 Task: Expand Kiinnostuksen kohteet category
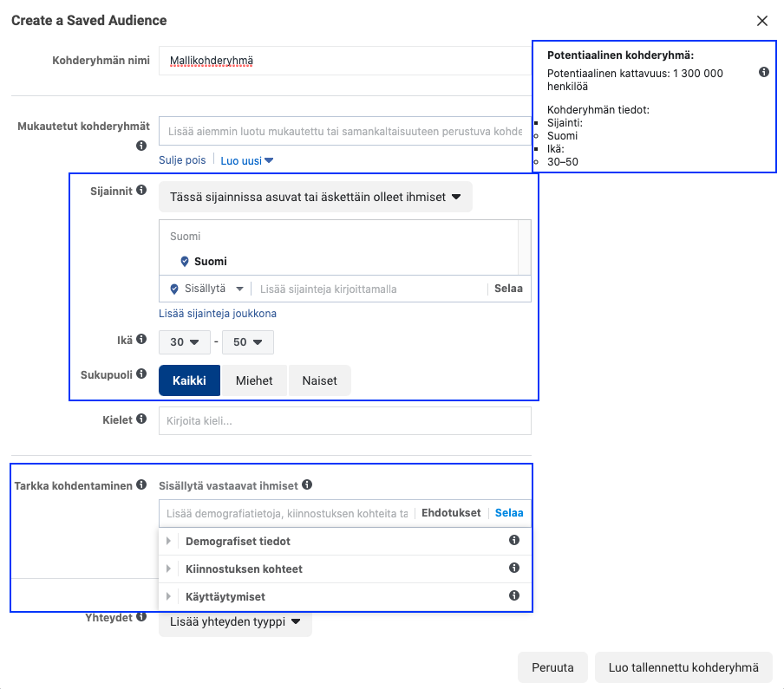[x=168, y=569]
